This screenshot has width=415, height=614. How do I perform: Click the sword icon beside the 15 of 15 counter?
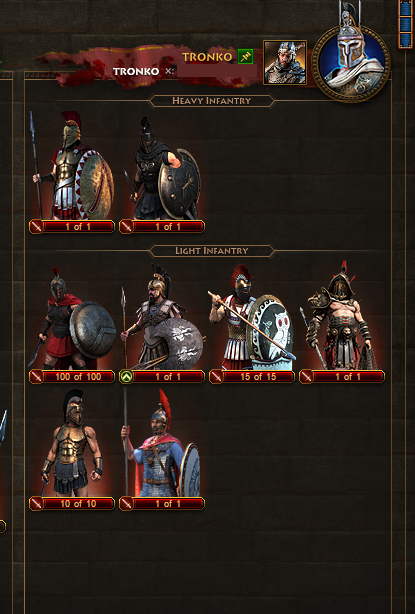pyautogui.click(x=216, y=377)
